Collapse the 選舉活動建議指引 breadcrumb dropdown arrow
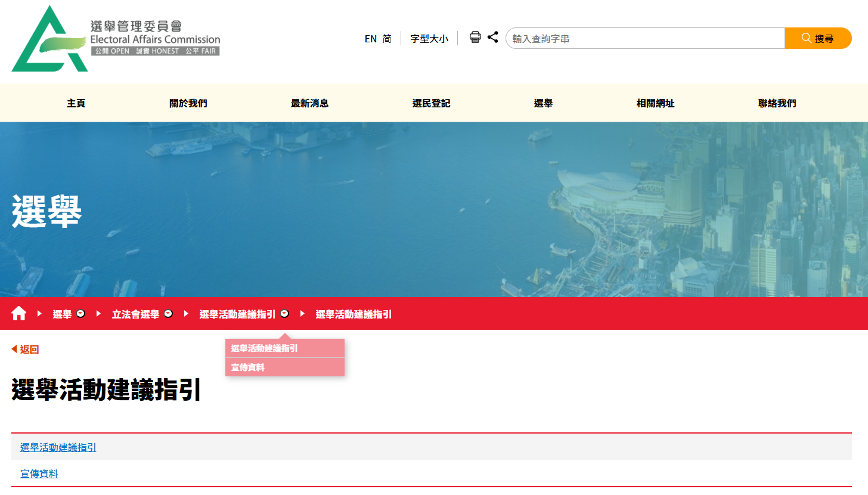The height and width of the screenshot is (495, 868). pyautogui.click(x=284, y=314)
